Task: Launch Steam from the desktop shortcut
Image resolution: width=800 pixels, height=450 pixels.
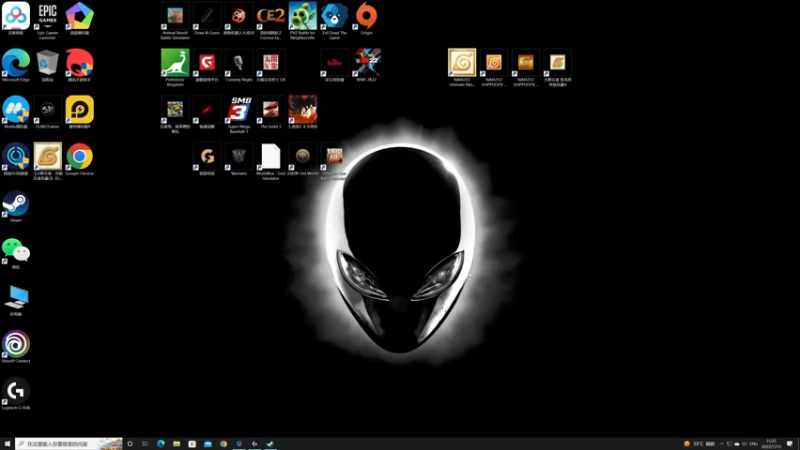Action: [16, 206]
